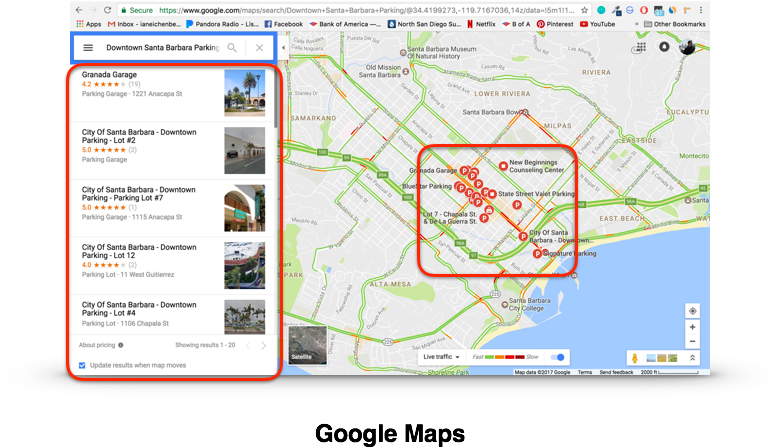This screenshot has height=448, width=778.
Task: Click Old Mission Santa Barbara marker
Action: click(405, 71)
